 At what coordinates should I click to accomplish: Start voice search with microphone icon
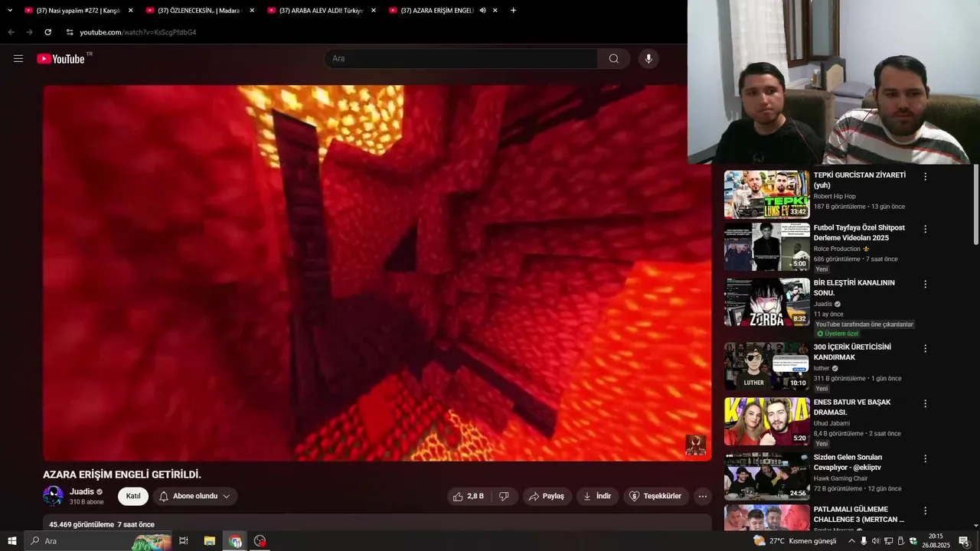pyautogui.click(x=648, y=58)
